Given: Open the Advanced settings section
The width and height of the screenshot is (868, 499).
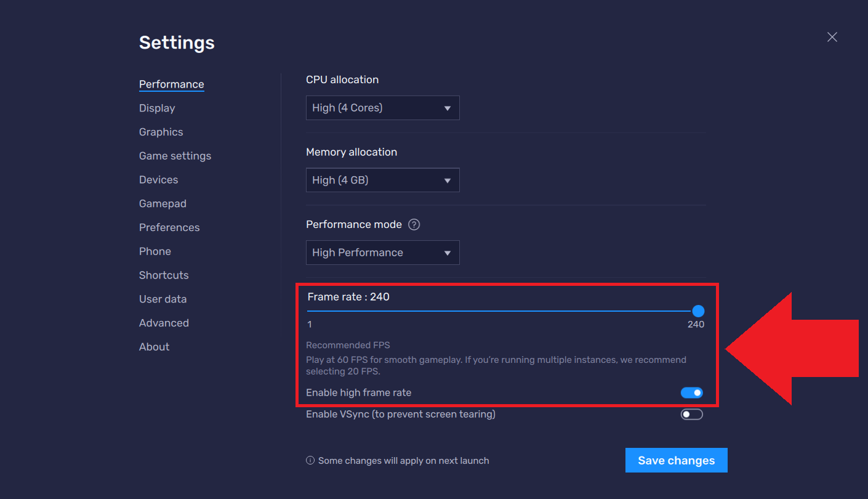Looking at the screenshot, I should [164, 323].
